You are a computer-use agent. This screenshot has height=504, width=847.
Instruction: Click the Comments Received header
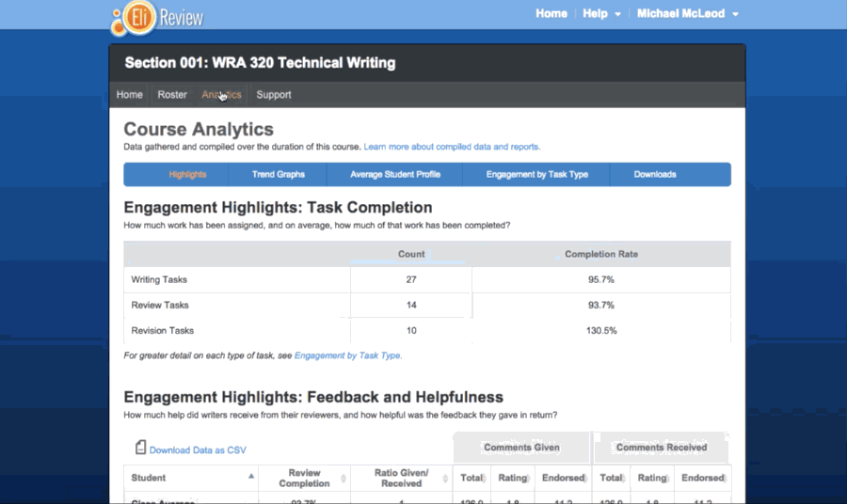[662, 448]
